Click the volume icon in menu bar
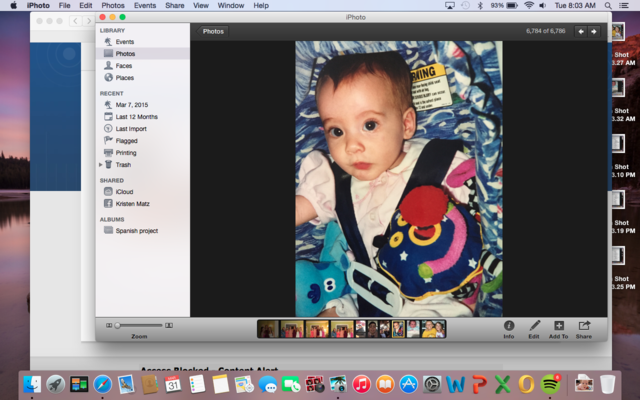This screenshot has height=400, width=640. 543,6
